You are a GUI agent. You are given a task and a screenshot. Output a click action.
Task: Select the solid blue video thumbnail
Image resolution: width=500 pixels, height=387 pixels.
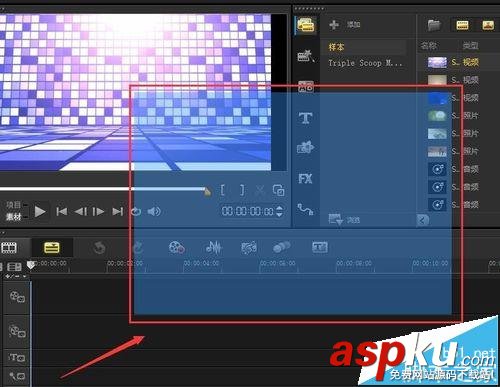[437, 98]
